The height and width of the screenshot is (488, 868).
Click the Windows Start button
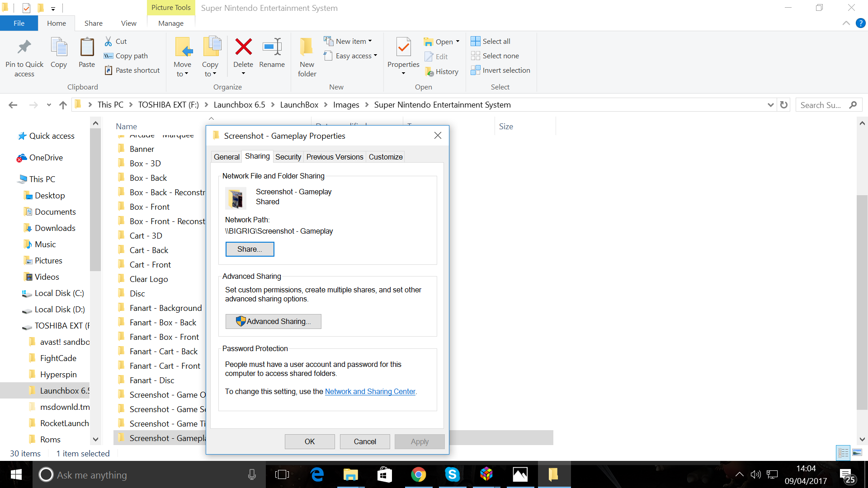16,474
